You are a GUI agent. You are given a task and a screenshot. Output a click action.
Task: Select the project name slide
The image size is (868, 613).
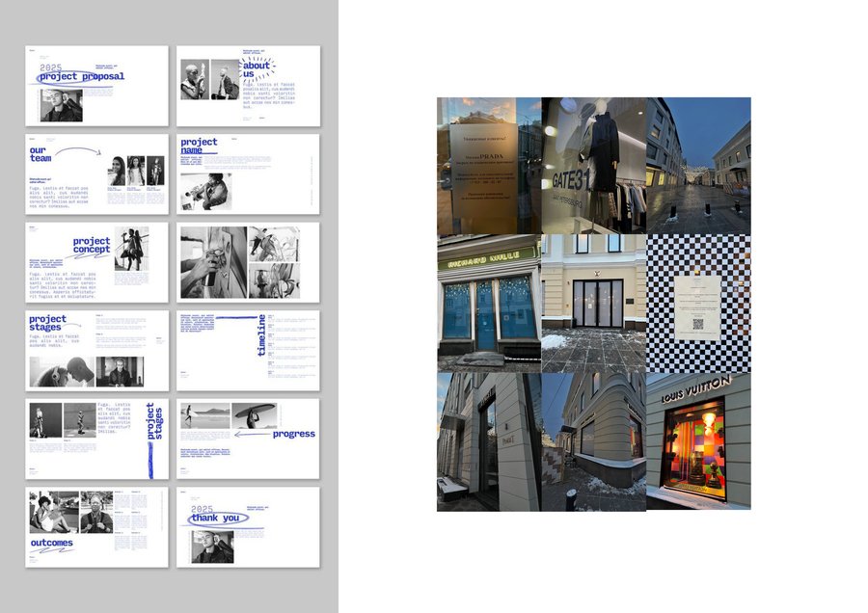(248, 174)
